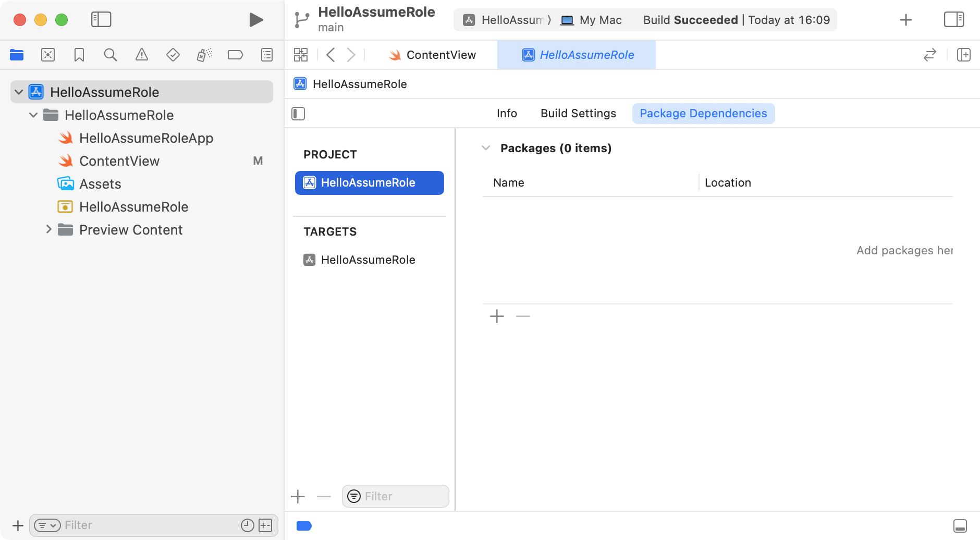Open the Find navigator magnifier icon
The width and height of the screenshot is (980, 540).
pyautogui.click(x=111, y=55)
